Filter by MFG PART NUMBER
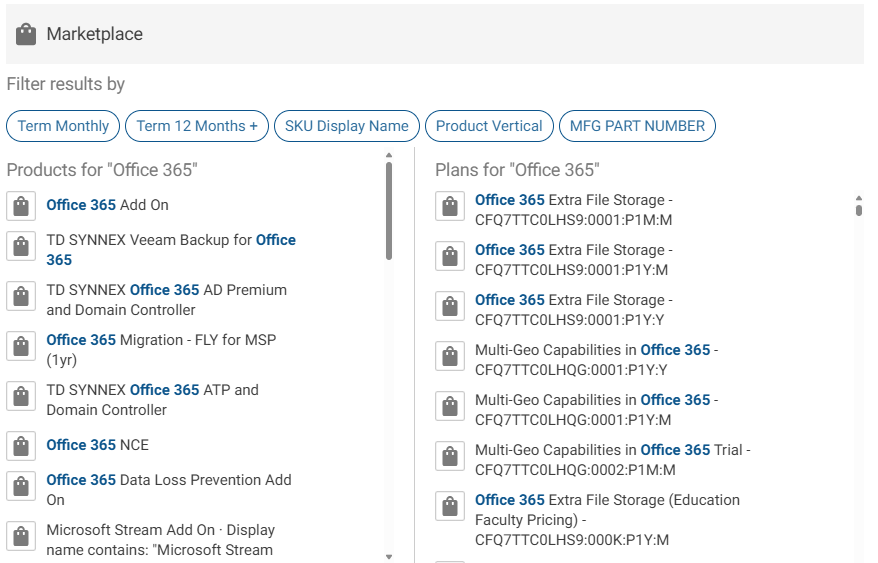This screenshot has height=563, width=878. coord(637,126)
